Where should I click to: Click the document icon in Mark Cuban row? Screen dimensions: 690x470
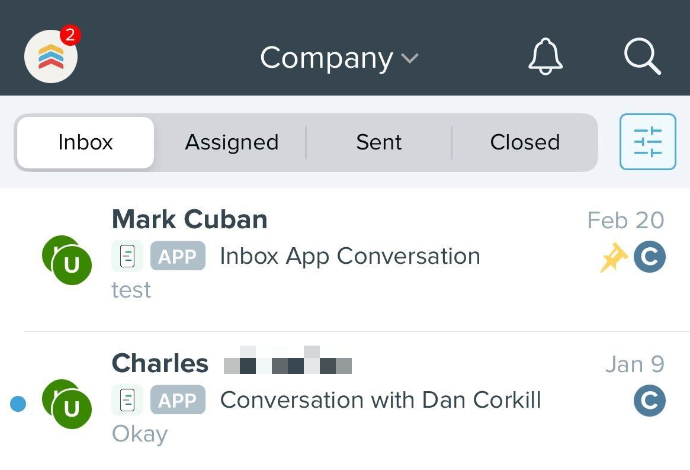click(x=127, y=256)
